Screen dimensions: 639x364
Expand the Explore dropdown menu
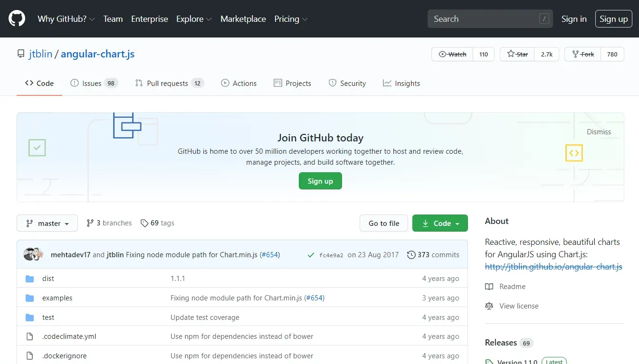[193, 19]
